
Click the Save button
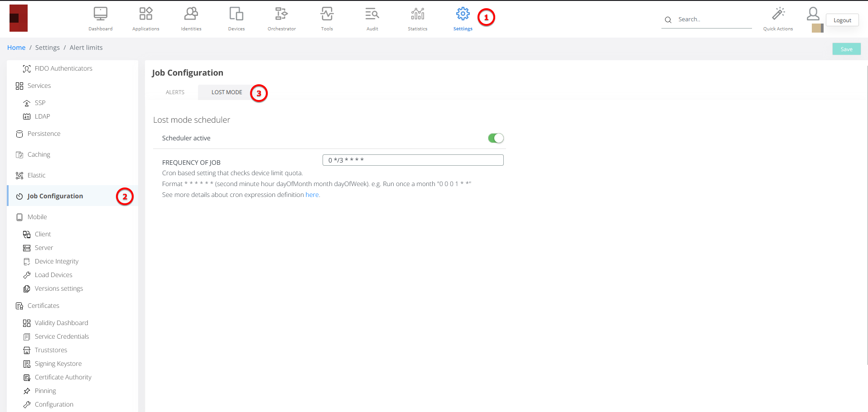point(846,49)
